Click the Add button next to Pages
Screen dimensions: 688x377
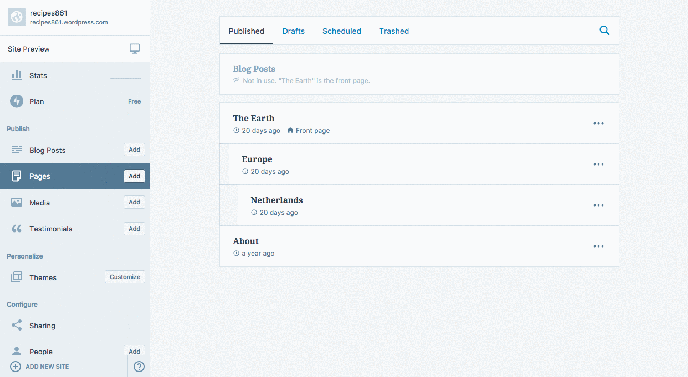coord(134,176)
